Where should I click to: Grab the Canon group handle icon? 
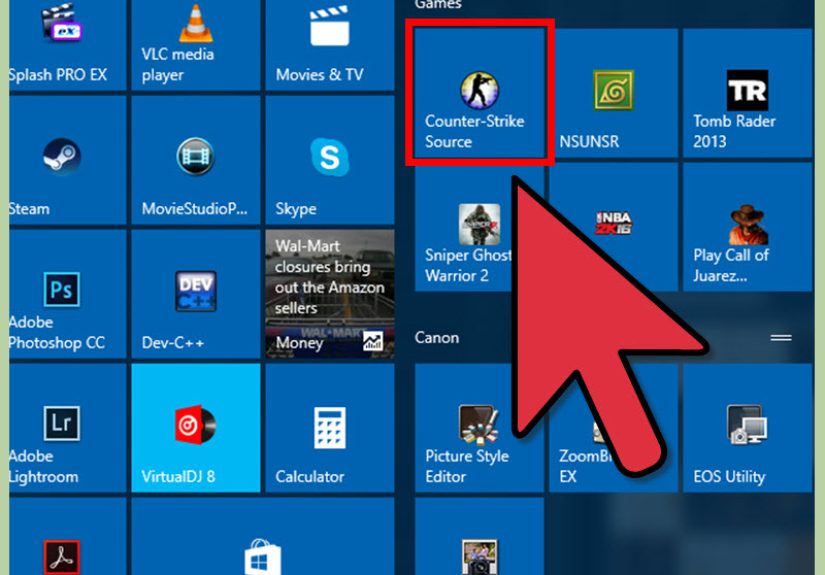(x=781, y=338)
